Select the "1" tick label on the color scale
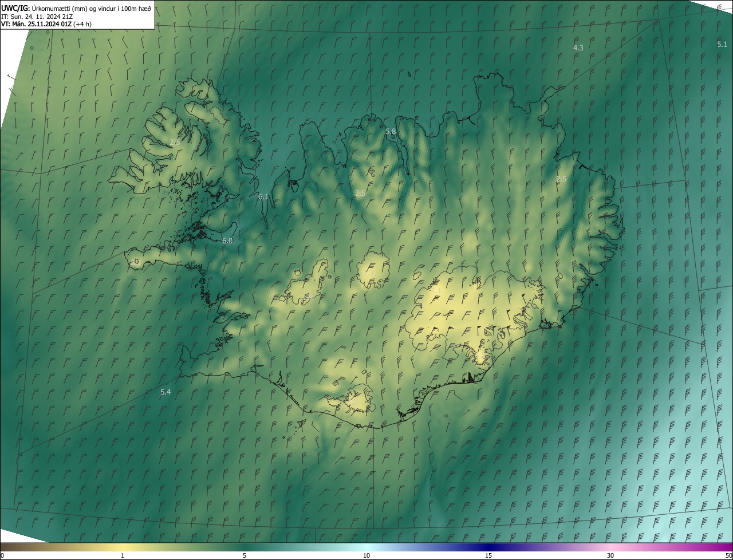 123,555
